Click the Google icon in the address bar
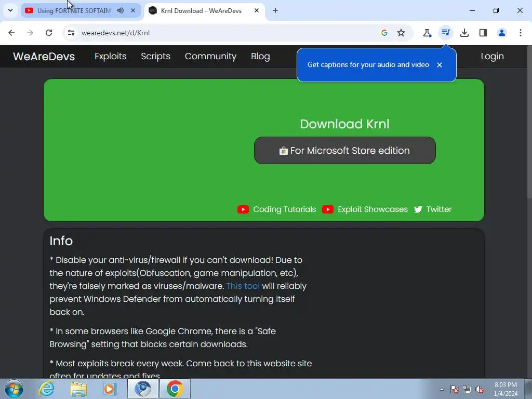Viewport: 532px width, 399px height. 384,33
